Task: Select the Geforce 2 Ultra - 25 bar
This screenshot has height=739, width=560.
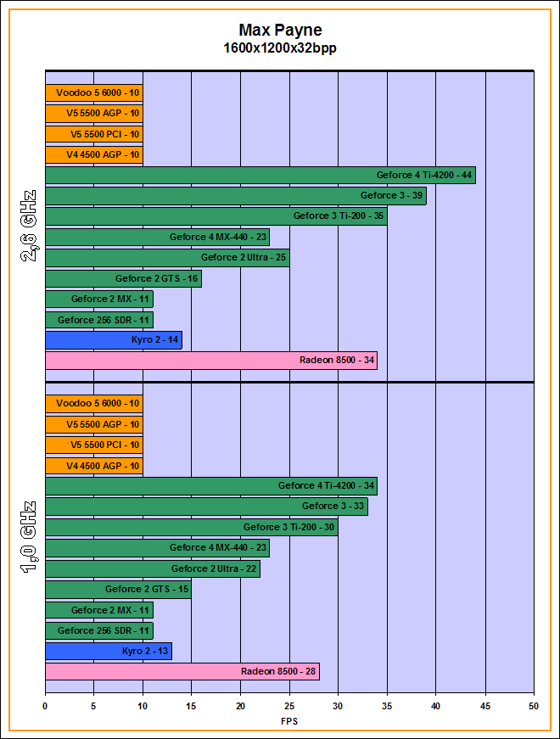Action: 166,258
